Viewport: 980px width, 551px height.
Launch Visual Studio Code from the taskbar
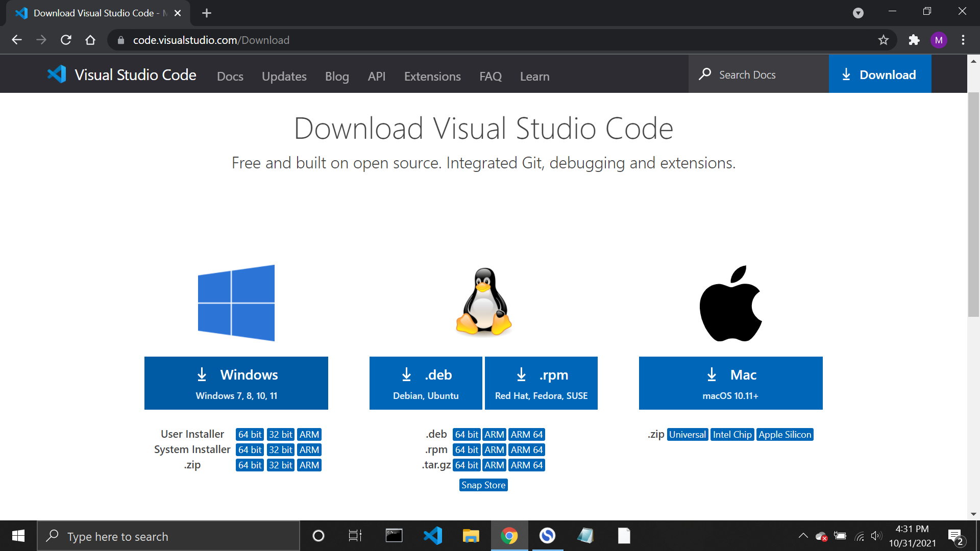pos(433,536)
